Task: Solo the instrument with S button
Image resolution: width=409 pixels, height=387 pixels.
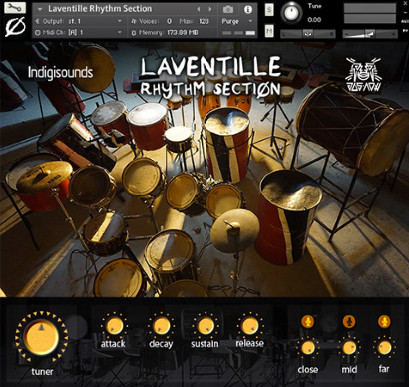Action: coord(269,10)
